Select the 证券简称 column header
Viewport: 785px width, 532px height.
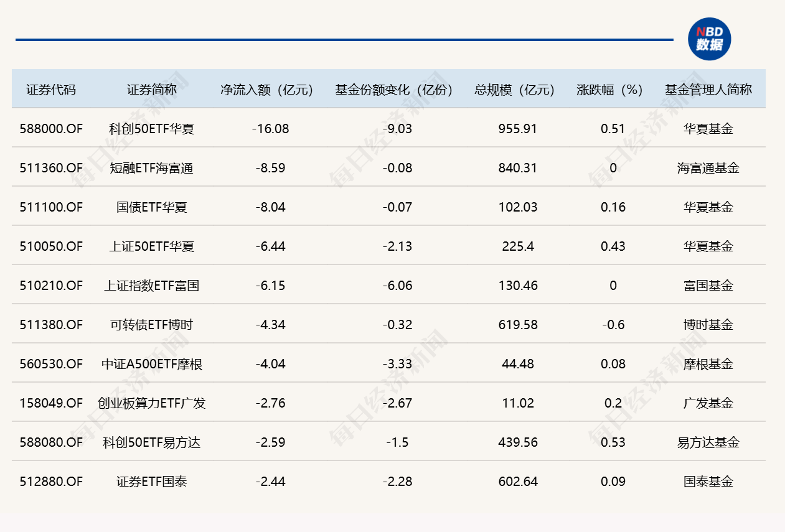click(151, 90)
